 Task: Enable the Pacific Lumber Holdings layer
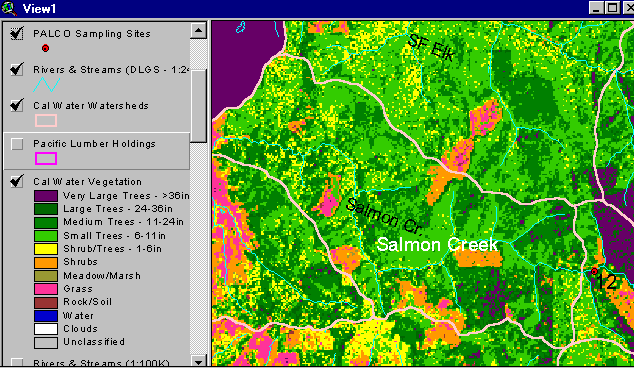[17, 144]
